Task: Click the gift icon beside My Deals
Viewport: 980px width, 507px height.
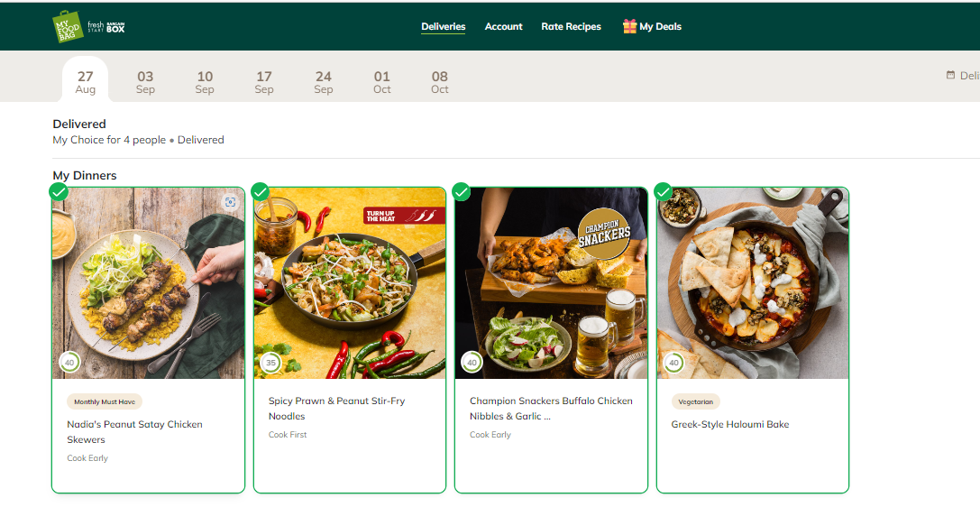Action: [x=629, y=26]
